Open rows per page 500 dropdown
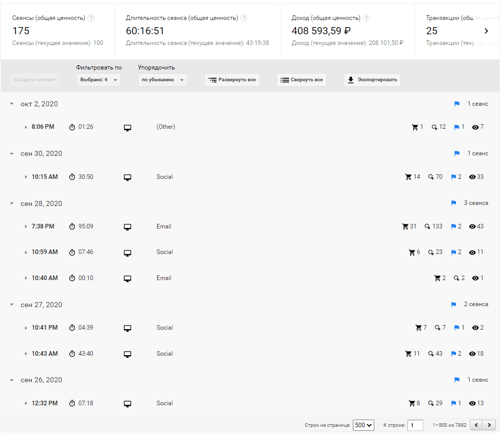 pos(363,425)
